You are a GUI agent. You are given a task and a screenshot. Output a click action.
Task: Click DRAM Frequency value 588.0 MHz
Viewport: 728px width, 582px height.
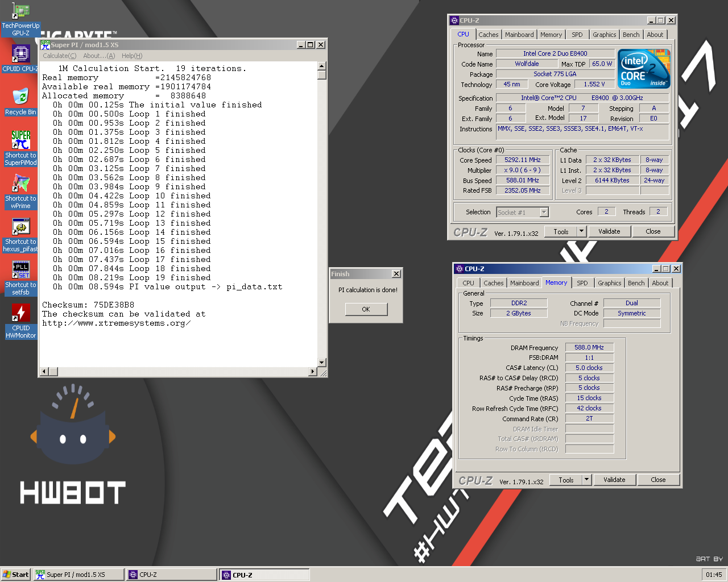pos(589,347)
